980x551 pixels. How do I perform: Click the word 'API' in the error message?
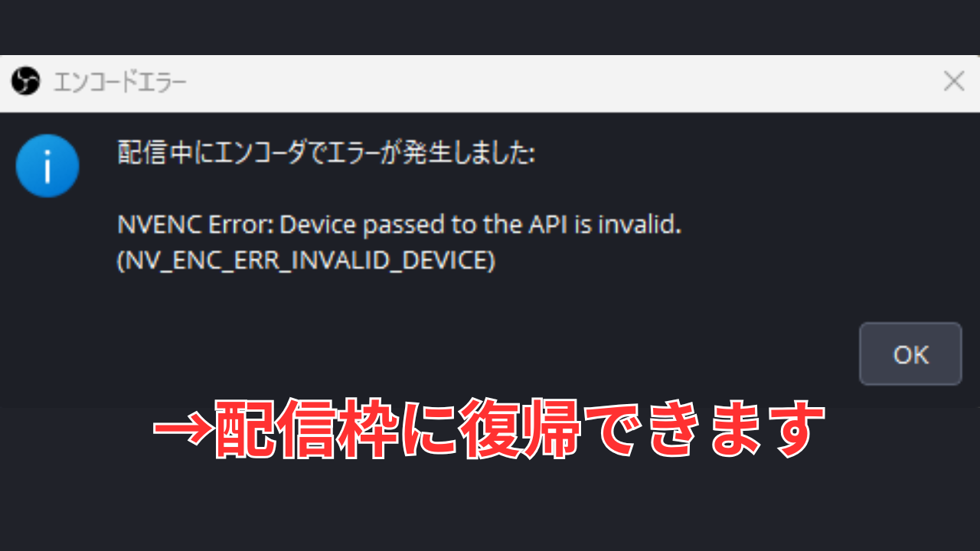coord(547,226)
